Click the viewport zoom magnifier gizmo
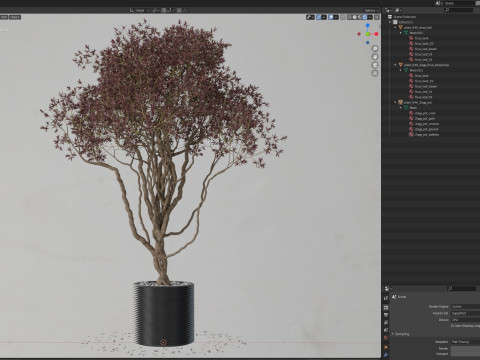This screenshot has height=360, width=480. [375, 49]
